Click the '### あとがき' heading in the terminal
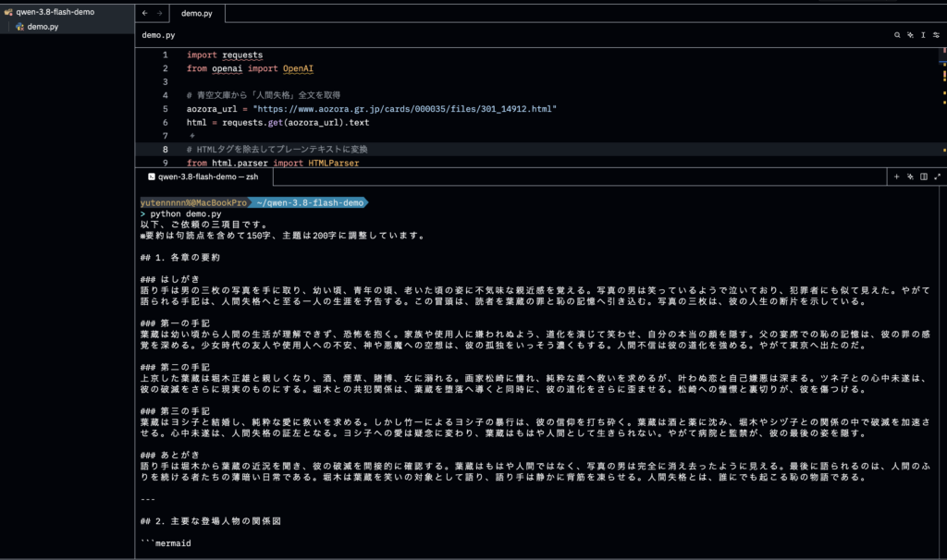Image resolution: width=947 pixels, height=560 pixels. tap(170, 455)
